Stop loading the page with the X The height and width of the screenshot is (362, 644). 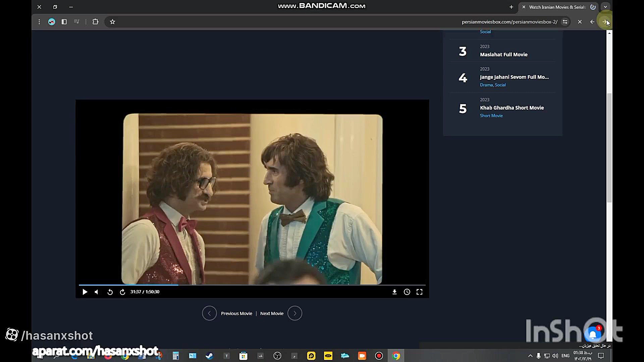(580, 22)
